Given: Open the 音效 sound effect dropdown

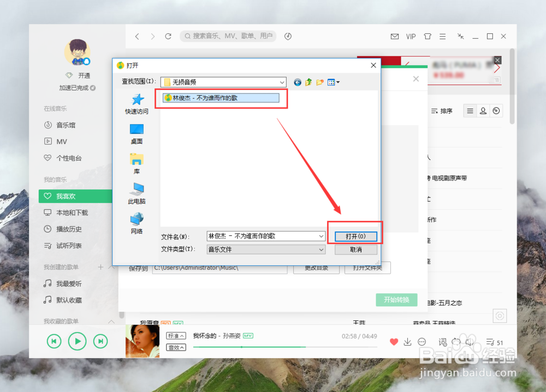Looking at the screenshot, I should click(x=176, y=347).
